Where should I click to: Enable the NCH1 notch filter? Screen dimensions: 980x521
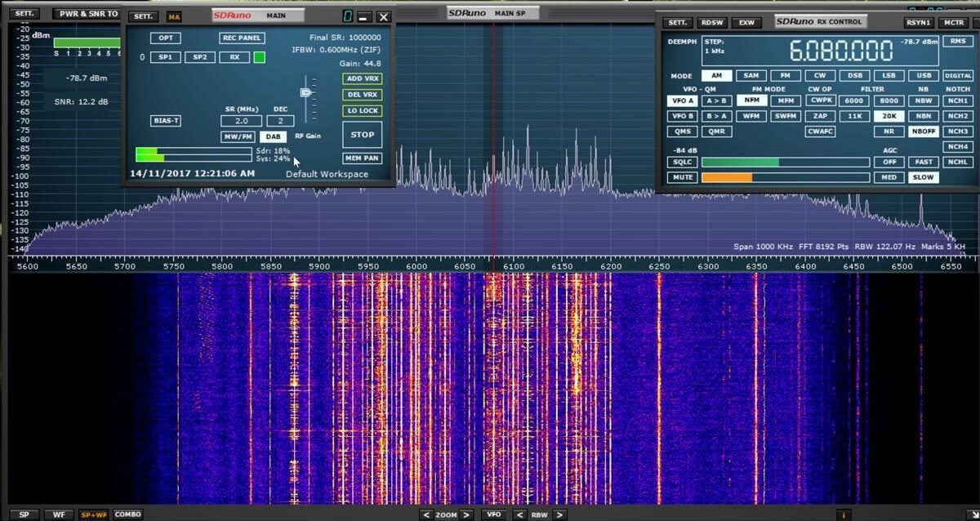coord(957,100)
